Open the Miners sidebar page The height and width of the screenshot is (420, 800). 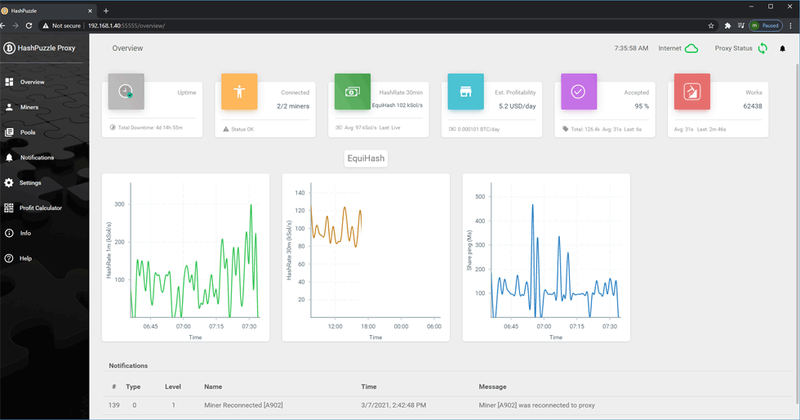29,107
